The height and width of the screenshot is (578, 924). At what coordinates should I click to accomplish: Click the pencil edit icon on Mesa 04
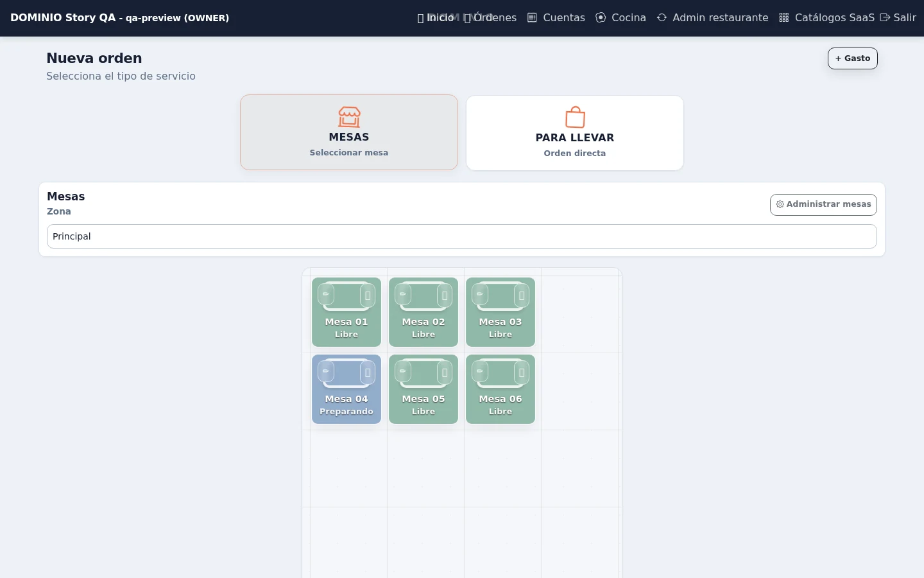click(326, 371)
